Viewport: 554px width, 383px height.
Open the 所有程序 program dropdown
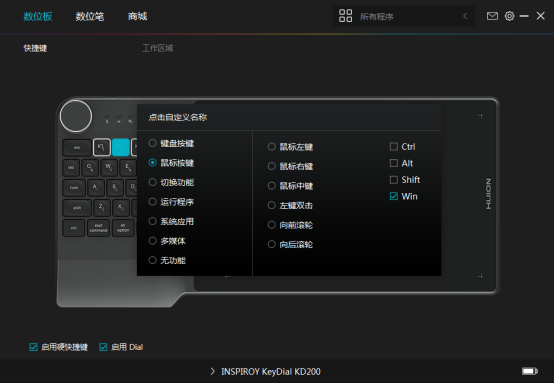coord(404,16)
